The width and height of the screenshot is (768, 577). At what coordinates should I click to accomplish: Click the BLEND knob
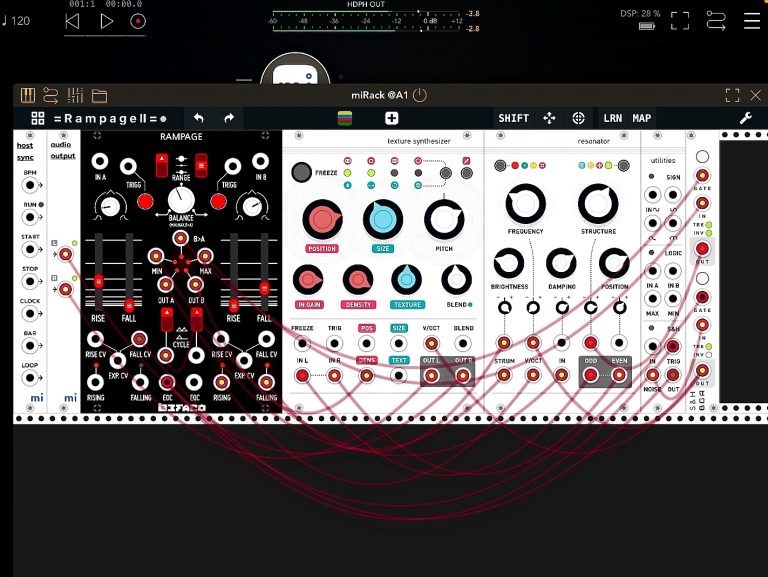click(456, 280)
